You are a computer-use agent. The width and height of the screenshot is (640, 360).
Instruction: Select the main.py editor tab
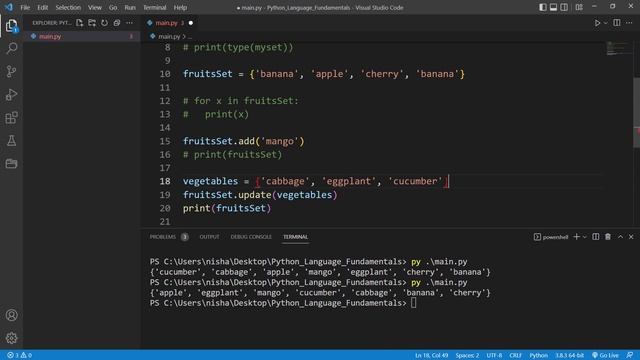[x=170, y=23]
